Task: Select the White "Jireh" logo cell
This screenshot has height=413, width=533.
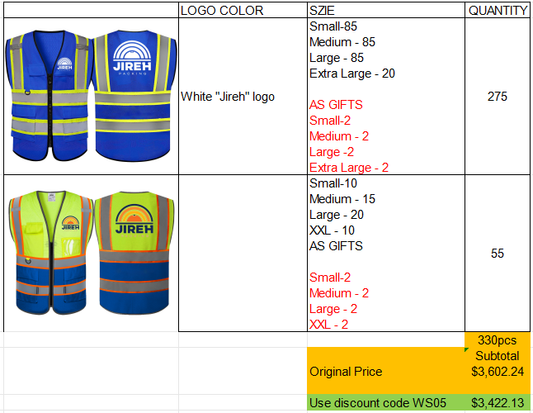Action: (243, 97)
